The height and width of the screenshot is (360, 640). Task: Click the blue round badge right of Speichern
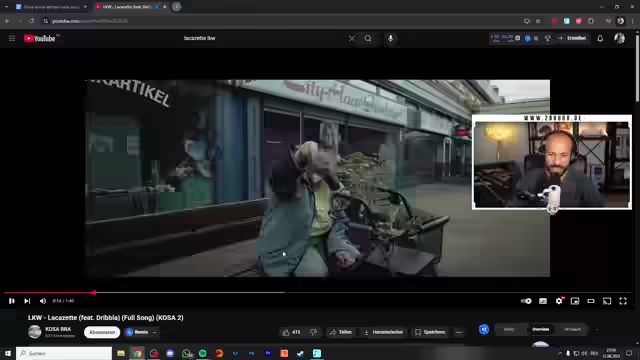point(484,329)
